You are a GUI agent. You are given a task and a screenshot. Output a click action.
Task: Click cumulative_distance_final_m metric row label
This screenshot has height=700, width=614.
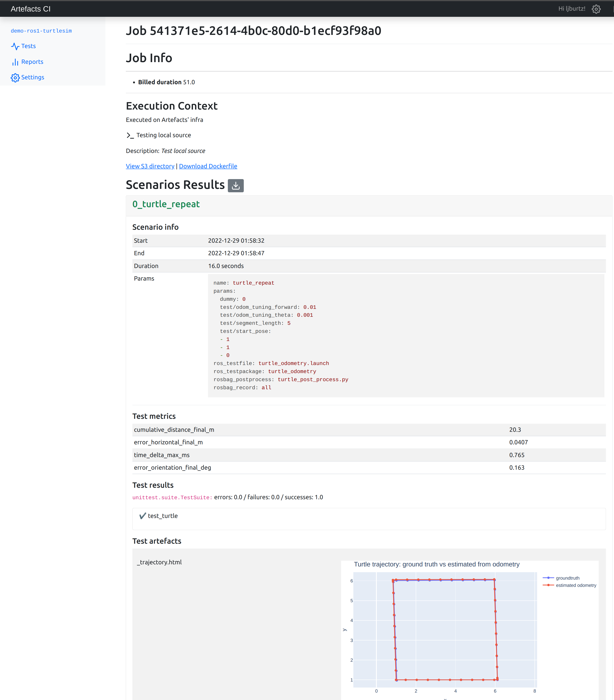coord(174,430)
